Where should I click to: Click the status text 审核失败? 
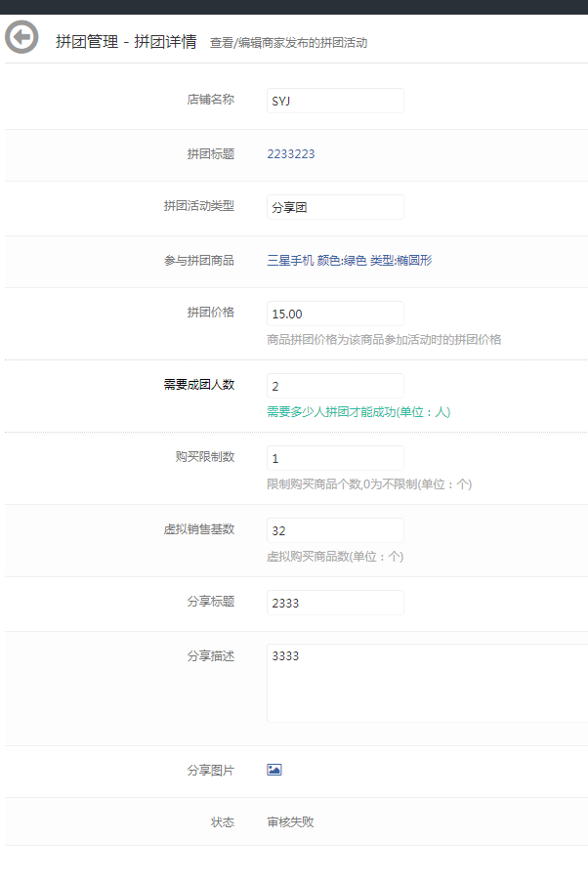291,821
